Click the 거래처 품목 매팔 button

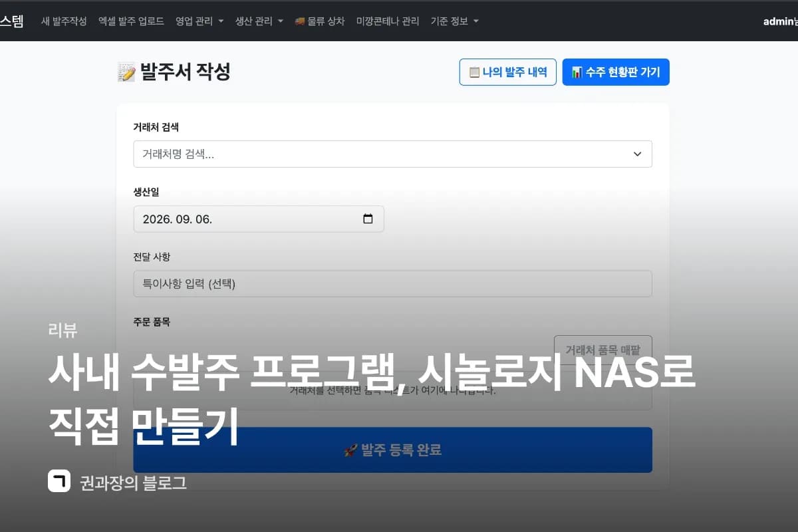coord(603,349)
